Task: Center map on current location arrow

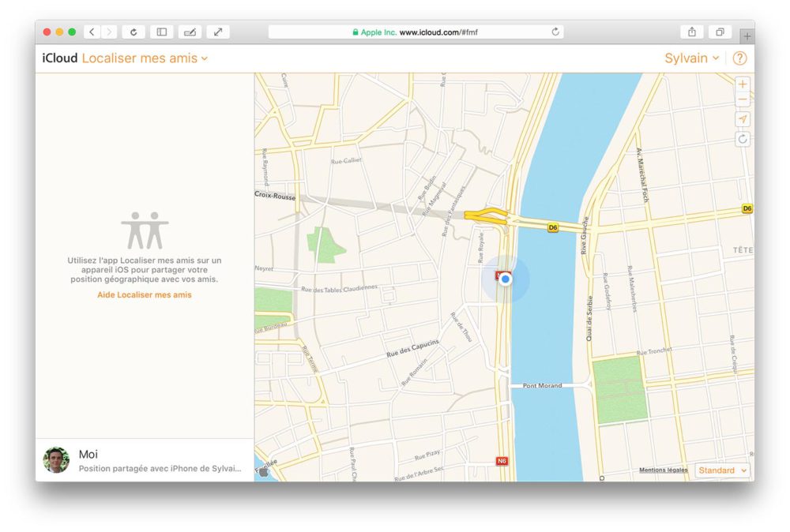Action: tap(742, 119)
